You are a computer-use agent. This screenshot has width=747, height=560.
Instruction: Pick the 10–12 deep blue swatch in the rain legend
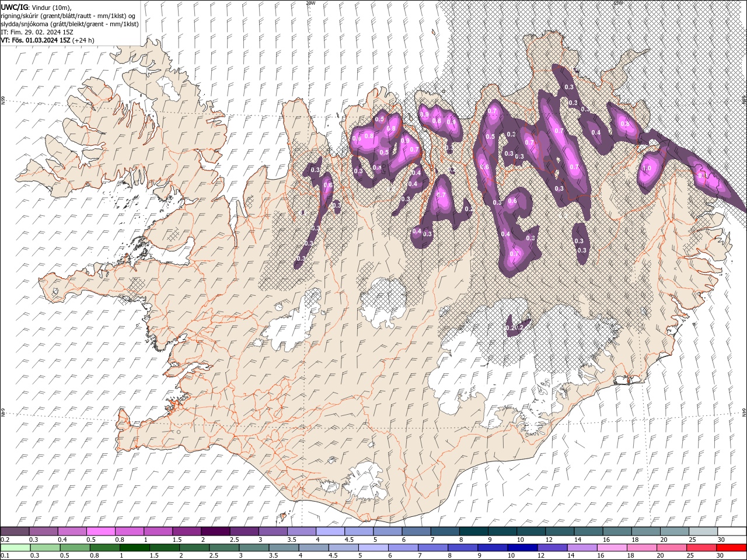[522, 548]
